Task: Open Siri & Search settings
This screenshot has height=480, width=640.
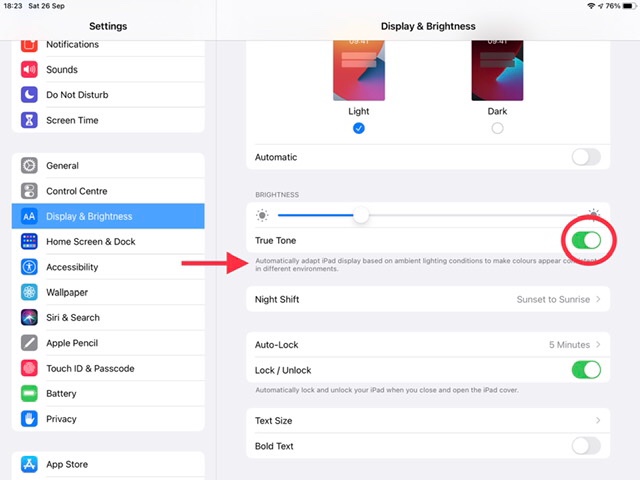Action: (73, 318)
